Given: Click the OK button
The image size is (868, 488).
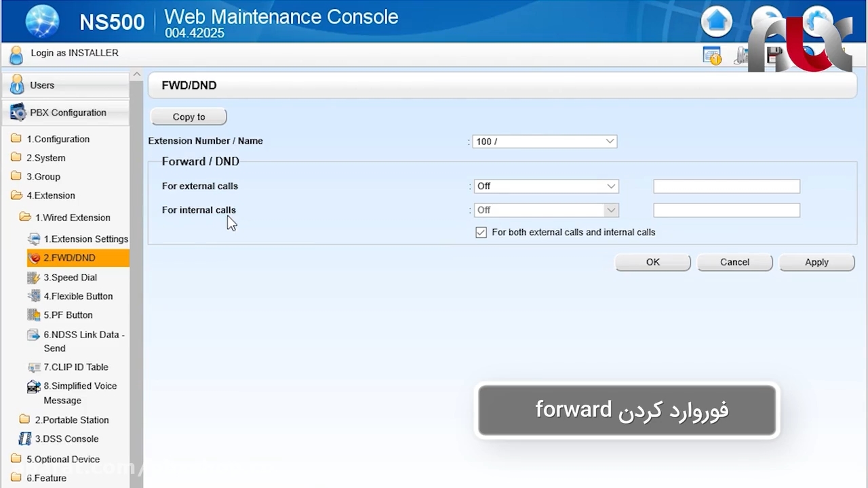Looking at the screenshot, I should (x=652, y=262).
